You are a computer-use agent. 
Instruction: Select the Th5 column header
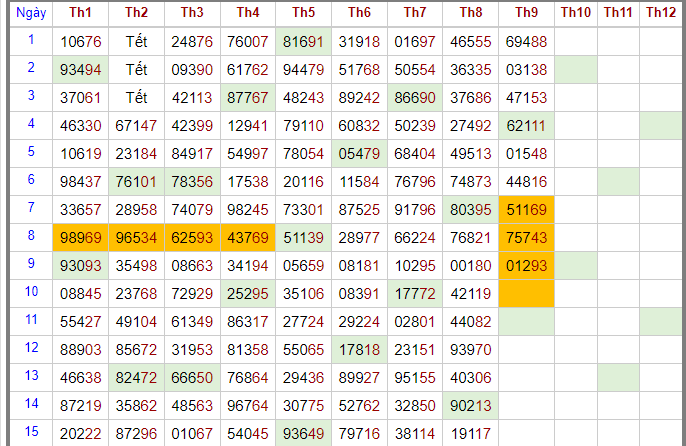point(303,13)
